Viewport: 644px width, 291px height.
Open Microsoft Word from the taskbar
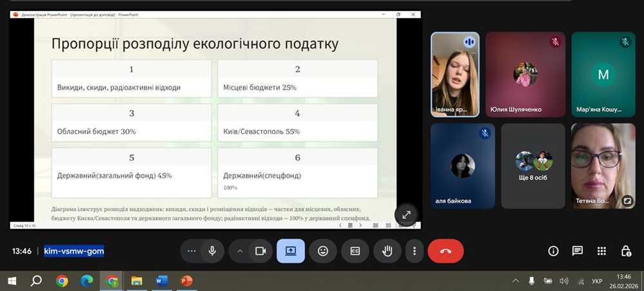(162, 281)
